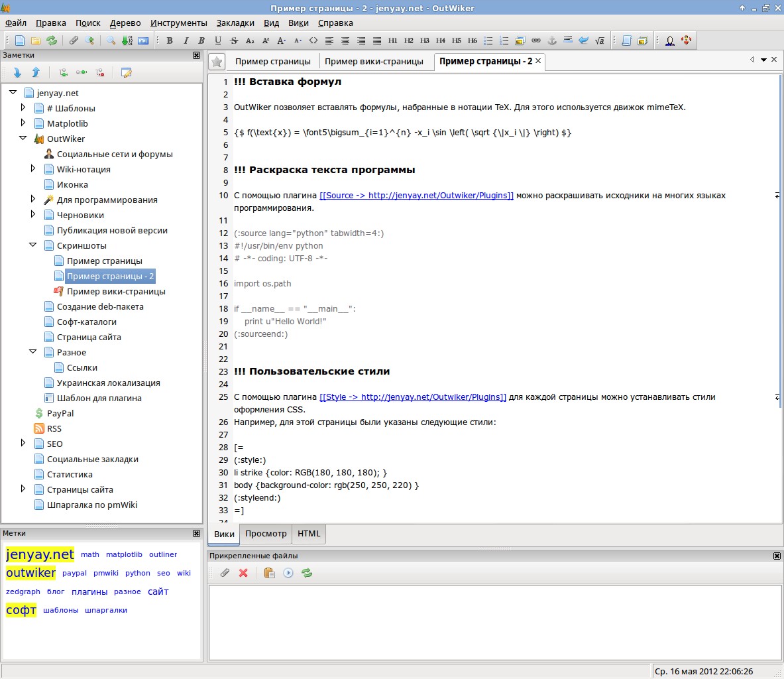Insert an H3 heading
Viewport: 784px width, 679px height.
(425, 40)
